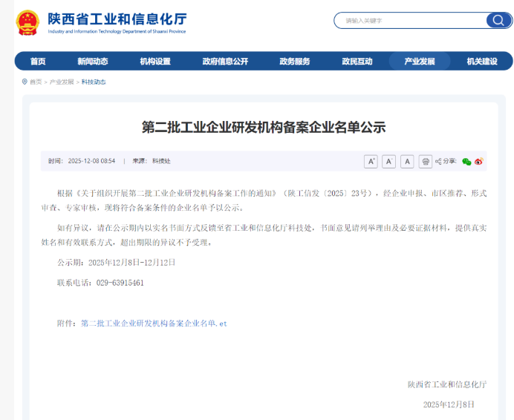514x420 pixels.
Task: Share article via Weibo icon
Action: [x=479, y=161]
